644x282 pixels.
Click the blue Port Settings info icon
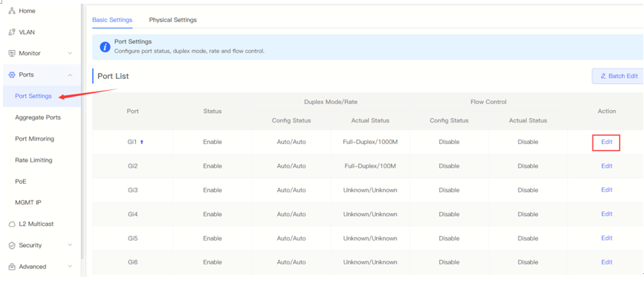[105, 47]
